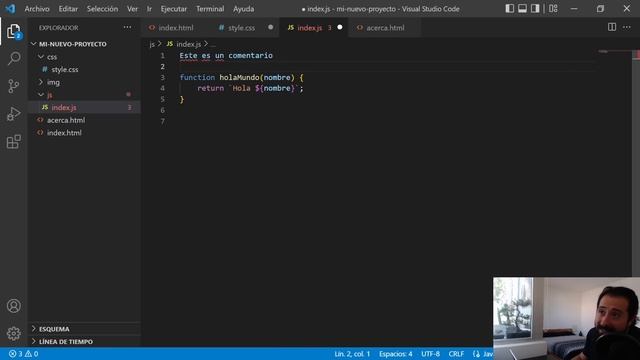The image size is (640, 360).
Task: Click the CRLF end-of-line status item
Action: 456,354
